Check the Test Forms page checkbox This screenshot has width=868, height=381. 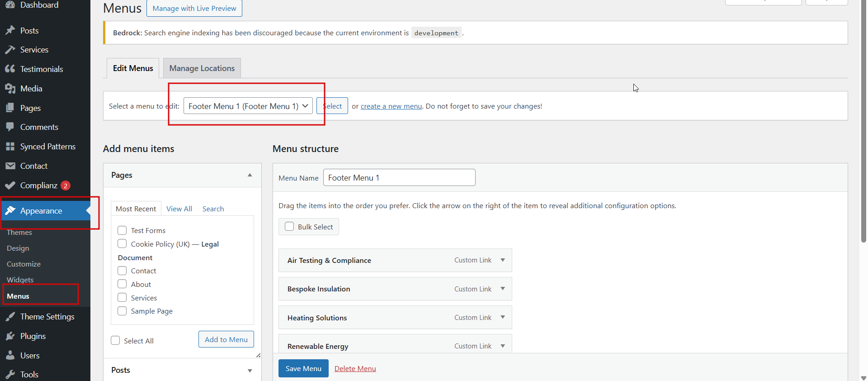pos(122,230)
